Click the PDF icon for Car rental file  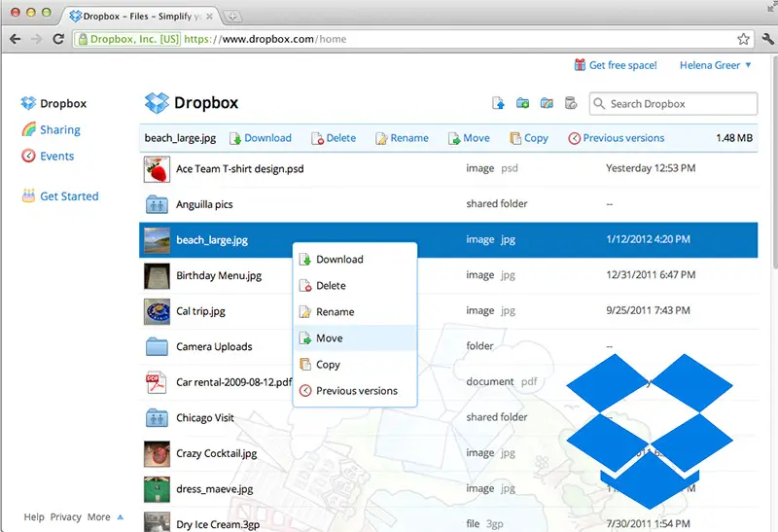tap(156, 382)
